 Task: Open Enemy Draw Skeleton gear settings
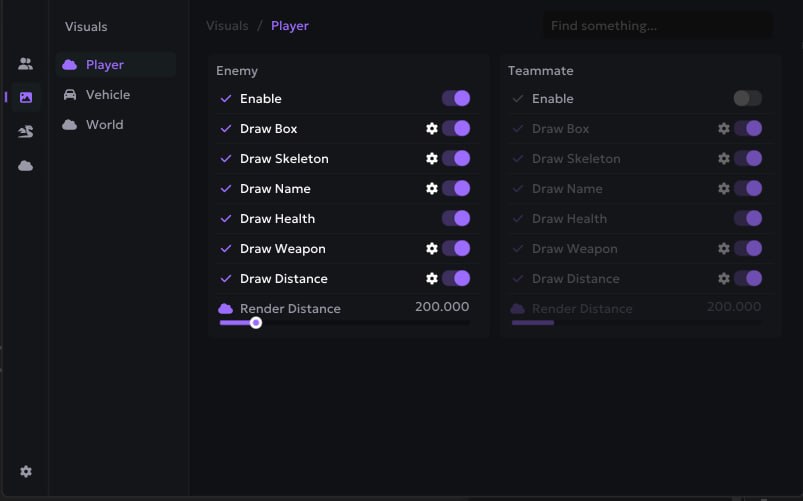pyautogui.click(x=432, y=158)
